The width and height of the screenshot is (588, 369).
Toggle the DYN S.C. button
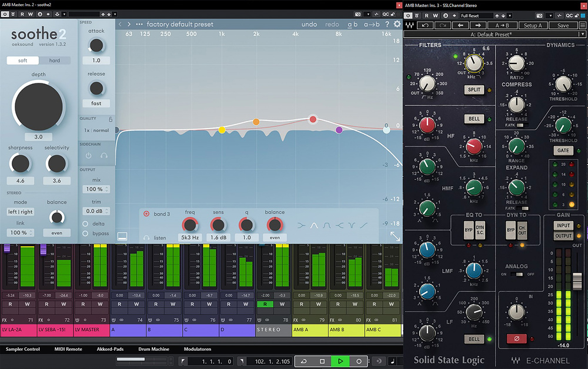480,230
